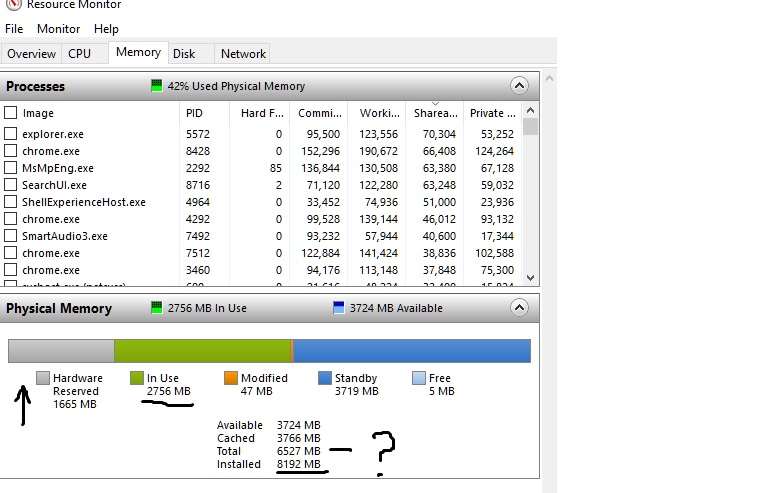The image size is (768, 493).
Task: Collapse the Processes section with chevron
Action: (519, 86)
